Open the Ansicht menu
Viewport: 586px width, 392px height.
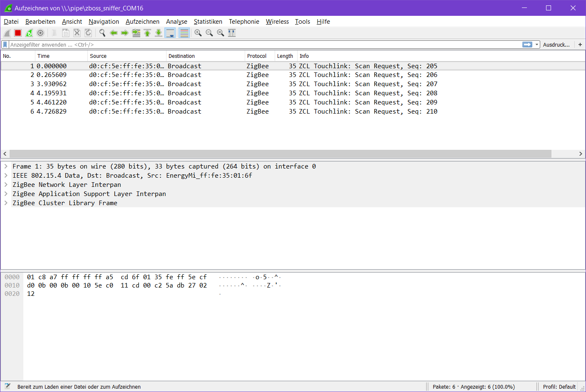click(x=72, y=22)
